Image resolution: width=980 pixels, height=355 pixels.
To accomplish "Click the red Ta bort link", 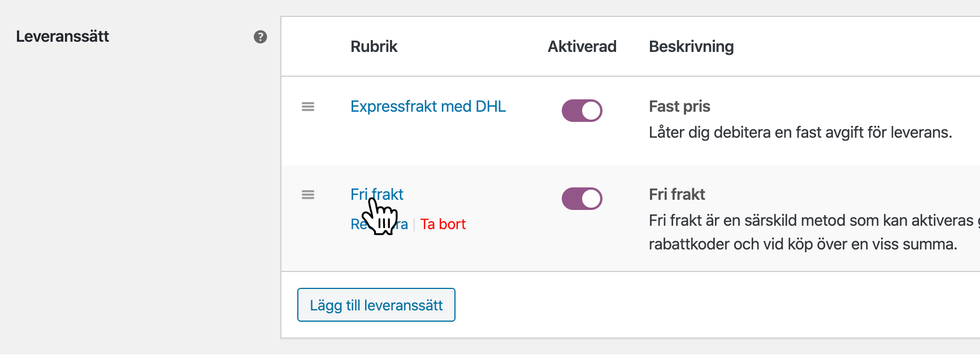I will pyautogui.click(x=443, y=225).
